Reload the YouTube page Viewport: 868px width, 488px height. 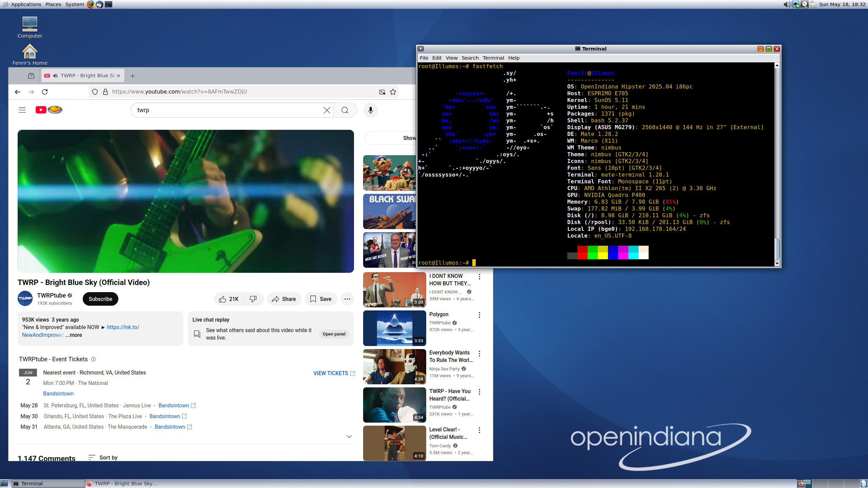point(45,92)
